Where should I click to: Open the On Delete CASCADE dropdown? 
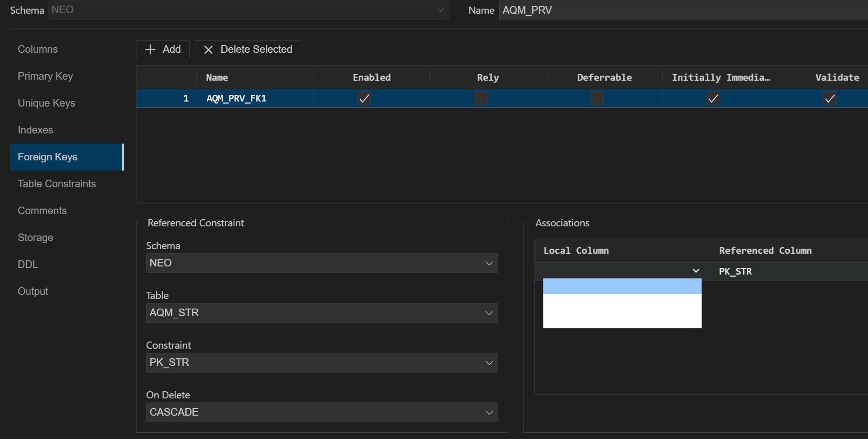pyautogui.click(x=322, y=413)
